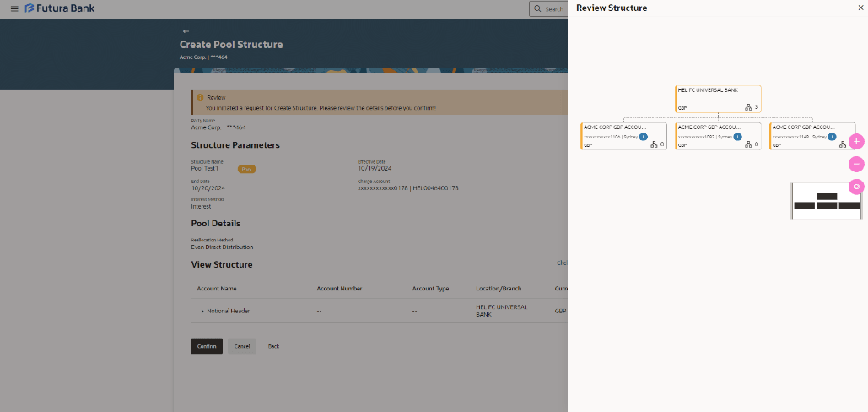
Task: Select the account node ending 1148
Action: 812,136
